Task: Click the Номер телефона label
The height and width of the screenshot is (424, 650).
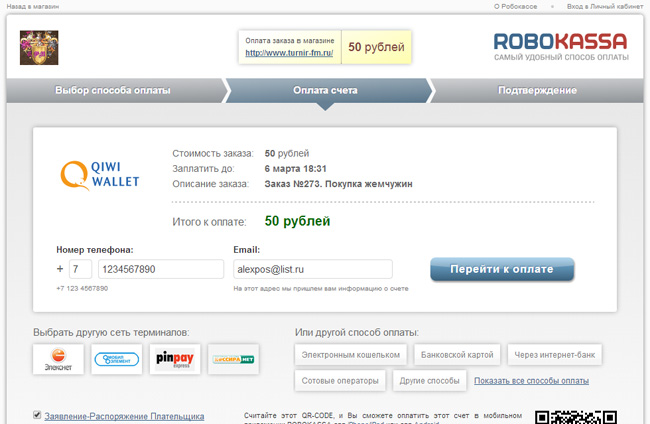Action: pyautogui.click(x=95, y=250)
